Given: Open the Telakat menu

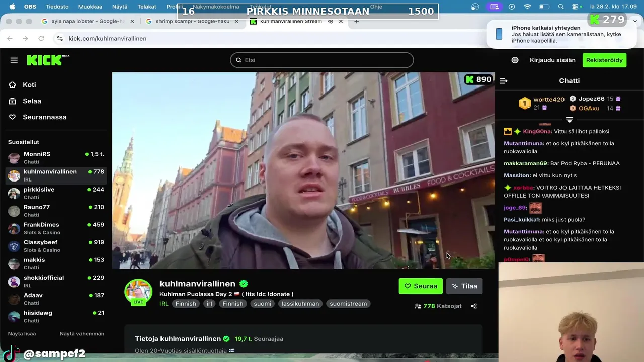Looking at the screenshot, I should click(x=147, y=7).
